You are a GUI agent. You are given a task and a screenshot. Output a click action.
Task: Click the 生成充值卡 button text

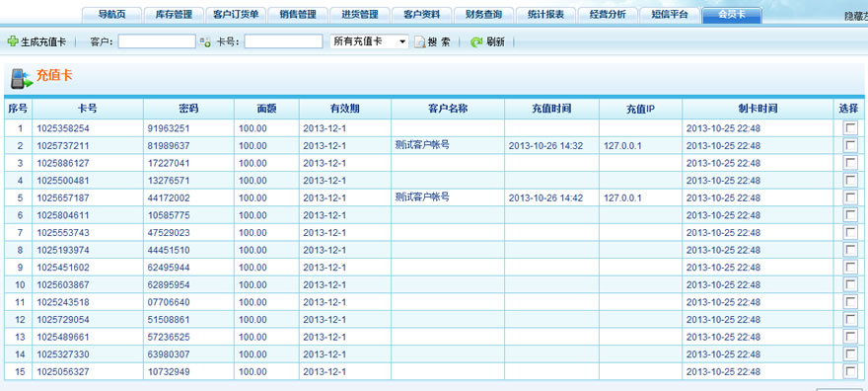43,42
